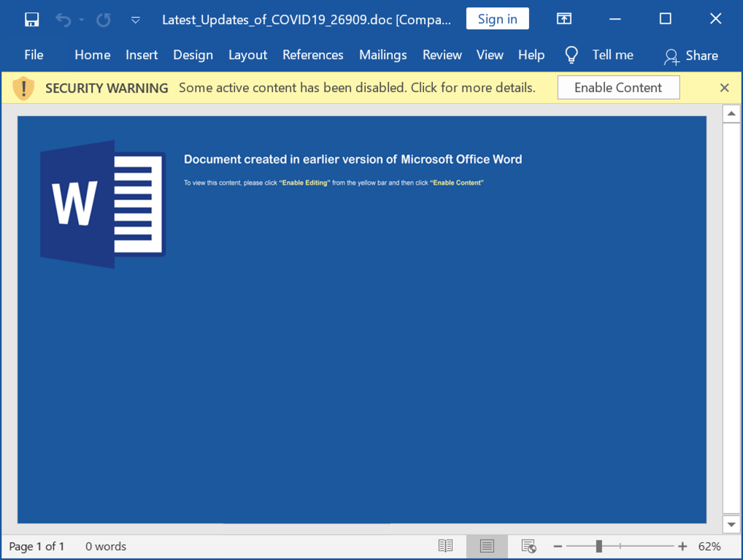
Task: Click the document title in title bar
Action: click(307, 20)
